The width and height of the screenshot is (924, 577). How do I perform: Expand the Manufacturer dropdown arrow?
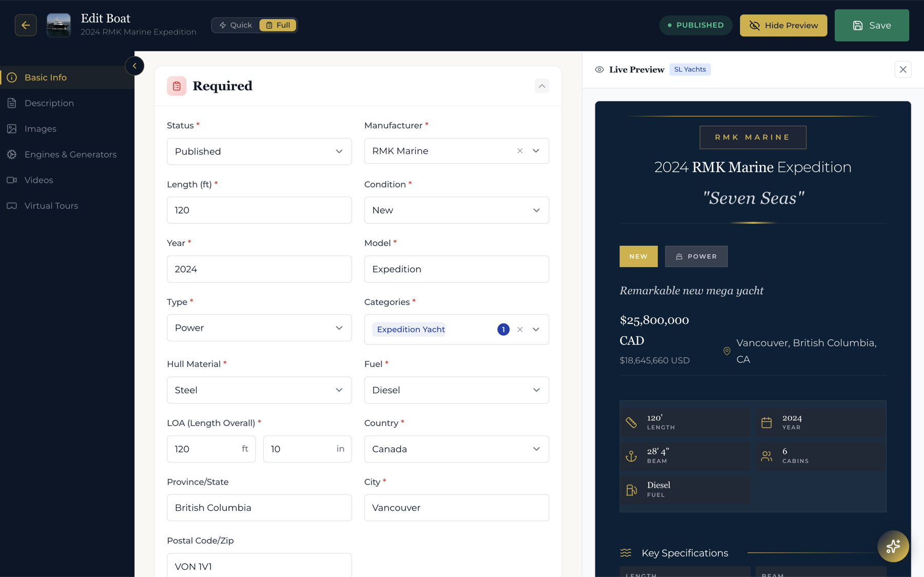[536, 151]
